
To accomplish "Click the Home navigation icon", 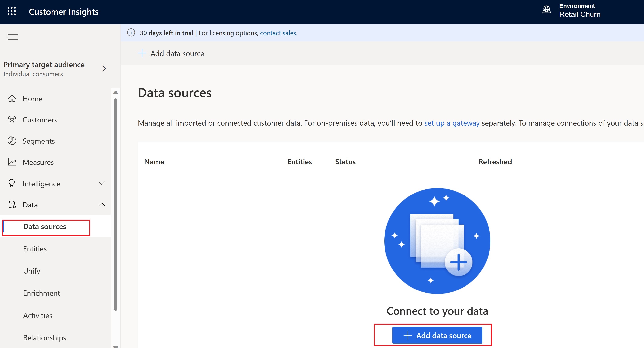I will tap(12, 98).
